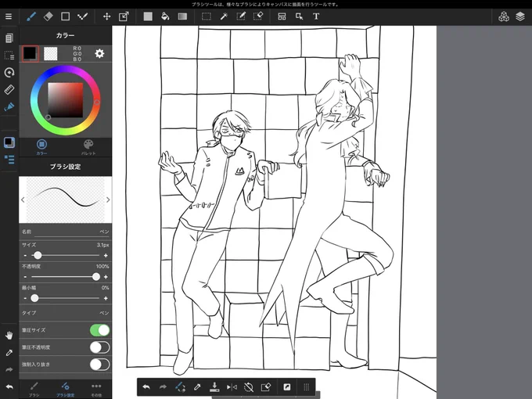Click the 不透明度 slider handle
This screenshot has width=532, height=399.
pyautogui.click(x=96, y=277)
